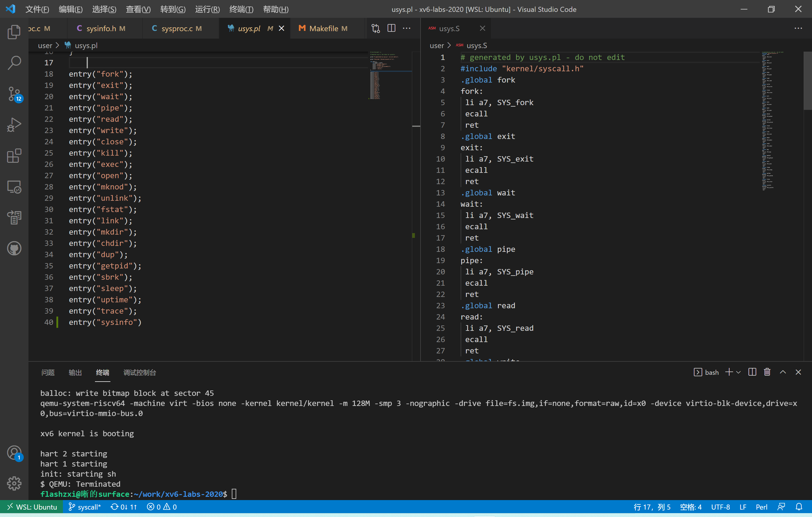Viewport: 812px width, 517px height.
Task: Change indentation via 空格: 4 status
Action: (691, 507)
